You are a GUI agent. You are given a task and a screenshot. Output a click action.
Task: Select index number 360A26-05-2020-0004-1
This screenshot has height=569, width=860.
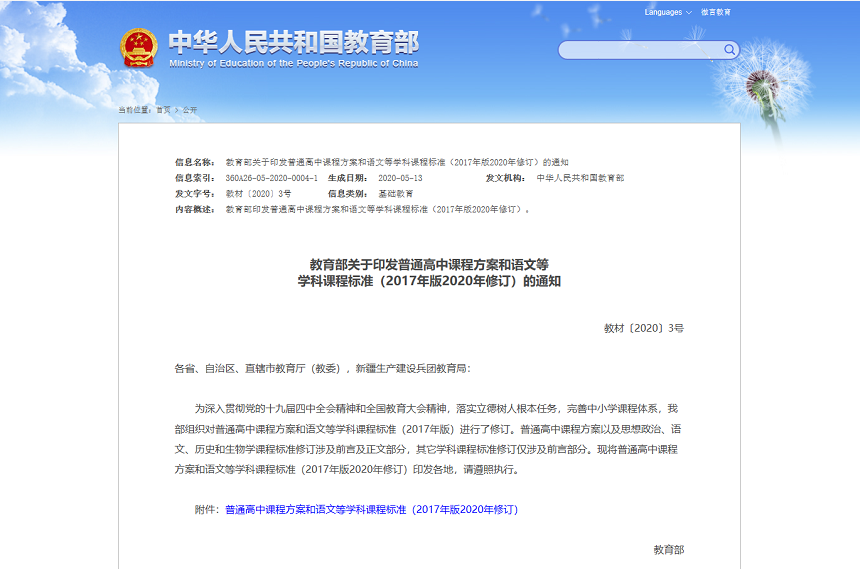[271, 178]
